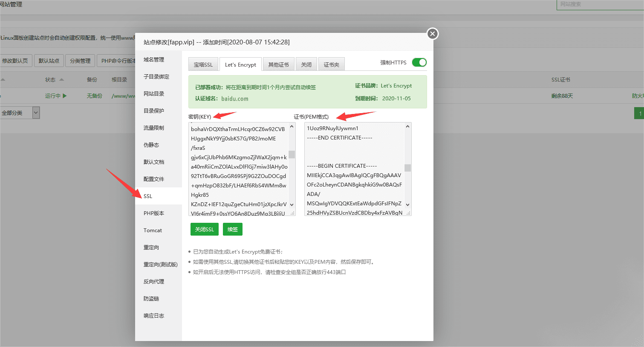Switch to the 宝塔SSL tab
The image size is (644, 347).
tap(203, 64)
